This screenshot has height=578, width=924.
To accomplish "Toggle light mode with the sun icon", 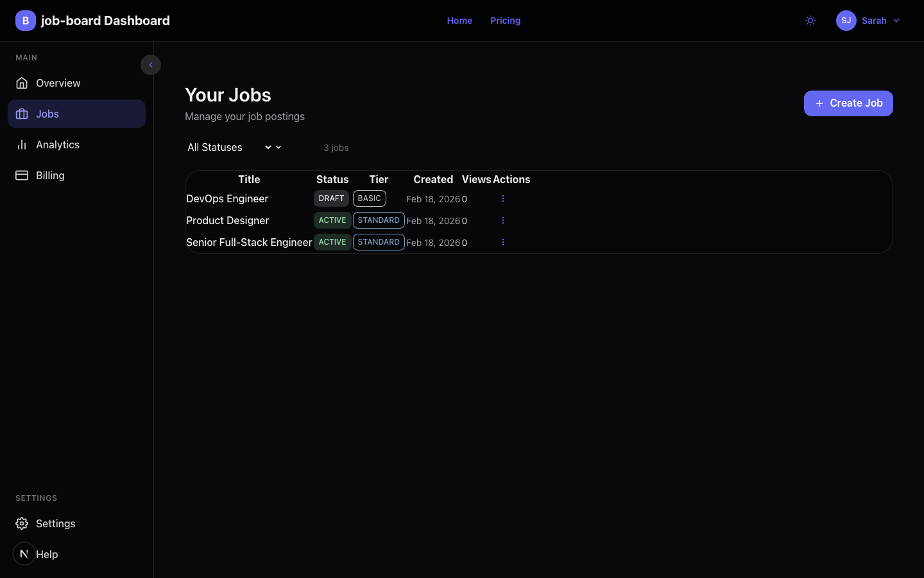I will (810, 21).
